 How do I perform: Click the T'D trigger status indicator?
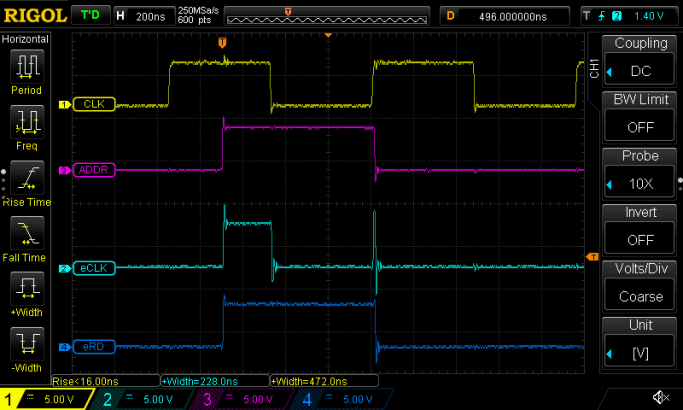(x=90, y=15)
